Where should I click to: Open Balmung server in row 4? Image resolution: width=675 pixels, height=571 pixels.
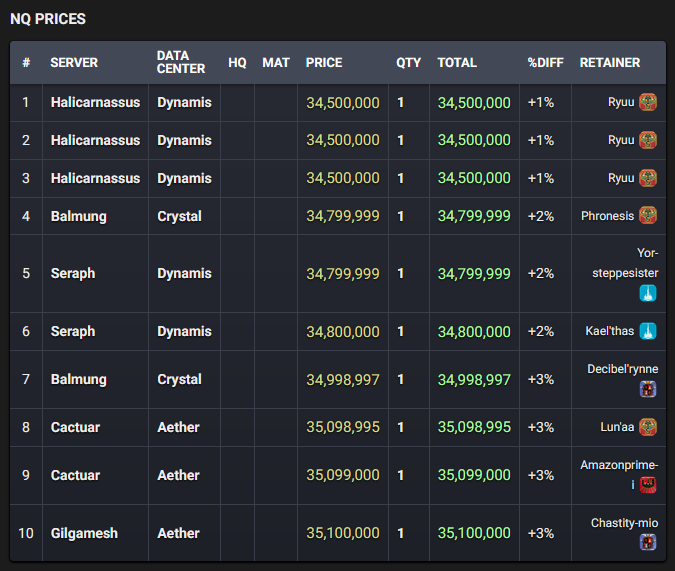[x=78, y=216]
